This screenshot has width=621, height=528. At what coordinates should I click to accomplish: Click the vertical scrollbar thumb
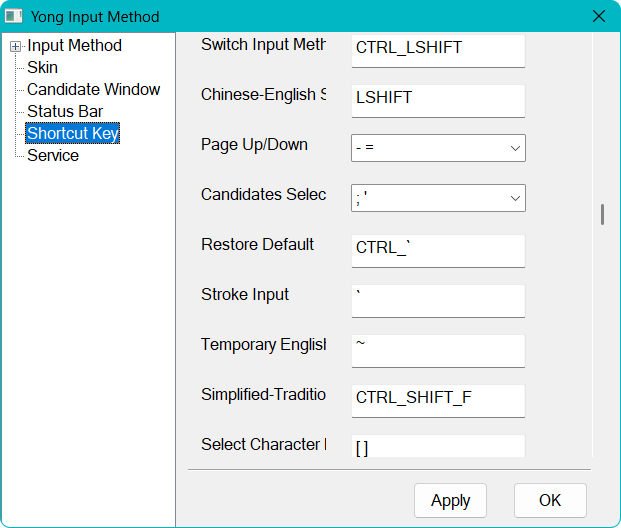click(602, 215)
